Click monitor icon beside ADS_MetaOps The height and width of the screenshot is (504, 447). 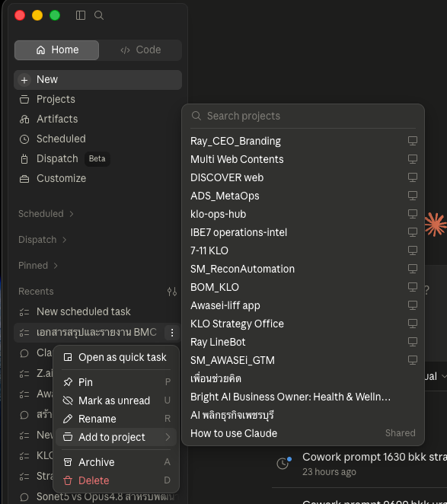(413, 196)
